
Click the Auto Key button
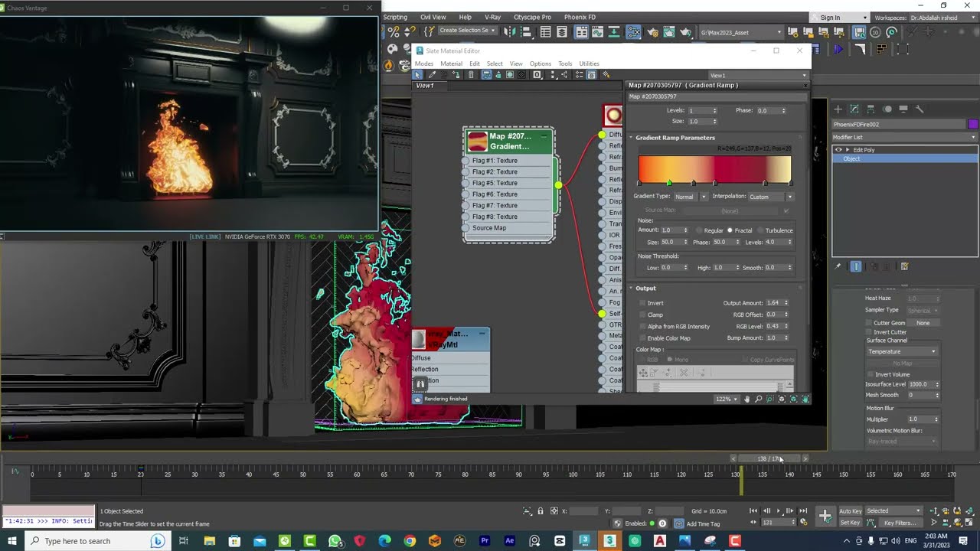pyautogui.click(x=851, y=511)
